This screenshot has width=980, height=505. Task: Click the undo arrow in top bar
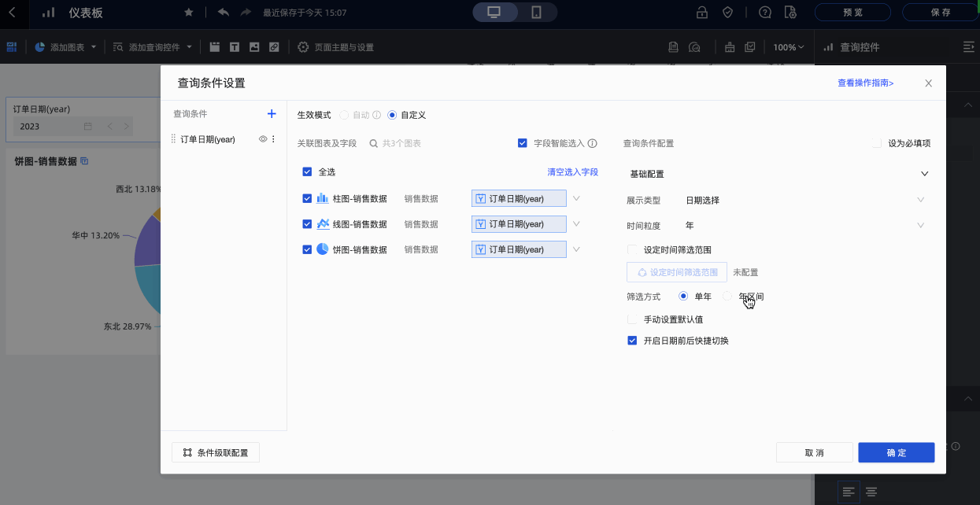coord(224,13)
